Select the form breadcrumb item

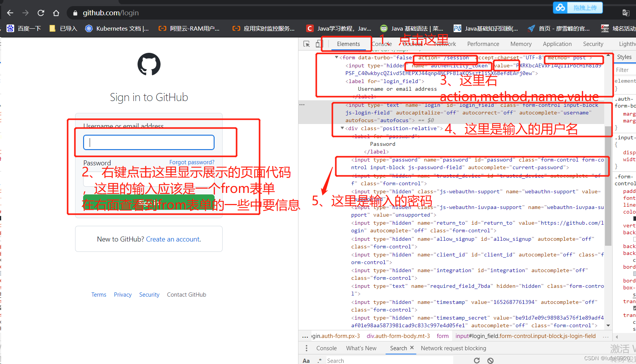point(443,336)
